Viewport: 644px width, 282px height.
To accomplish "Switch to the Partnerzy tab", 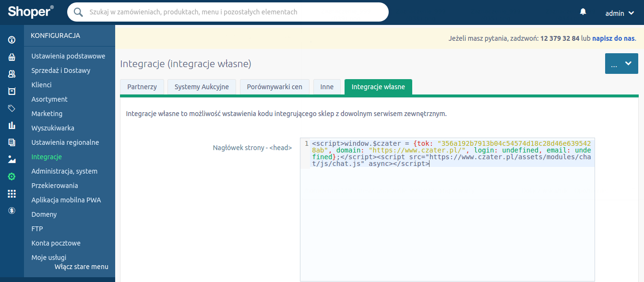I will pos(142,87).
